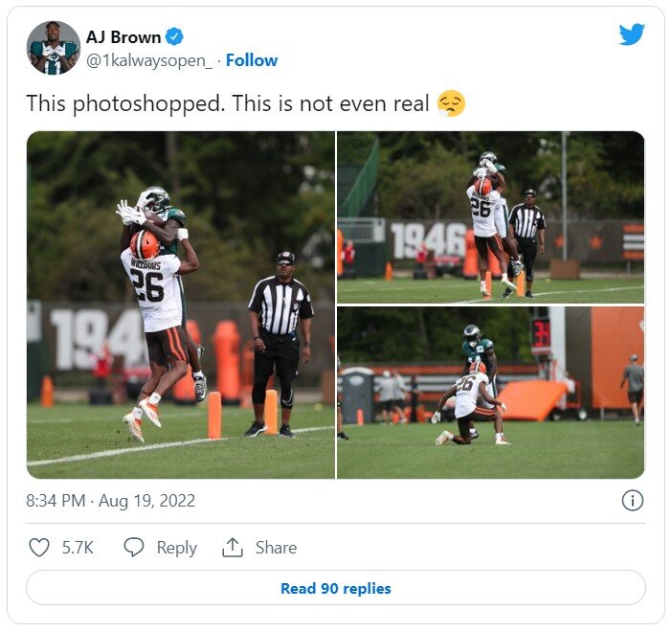Open the tweet info circle icon
The height and width of the screenshot is (632, 672).
pyautogui.click(x=633, y=501)
